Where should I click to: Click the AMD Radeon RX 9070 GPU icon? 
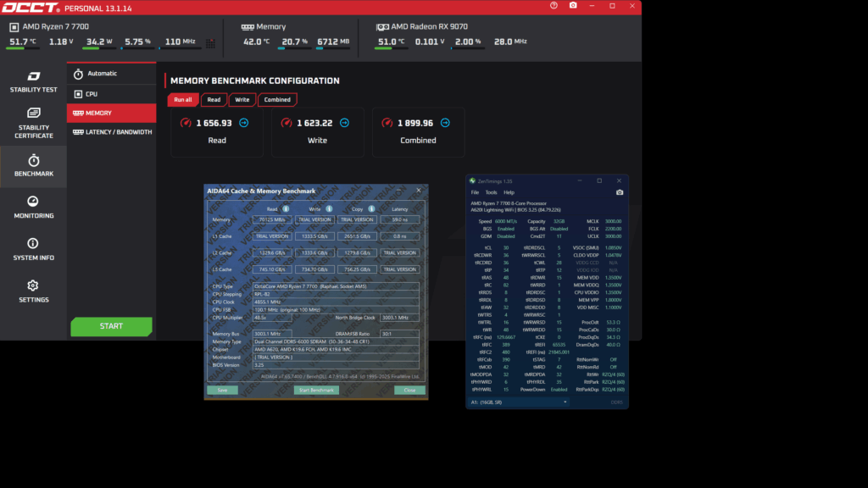pyautogui.click(x=382, y=26)
